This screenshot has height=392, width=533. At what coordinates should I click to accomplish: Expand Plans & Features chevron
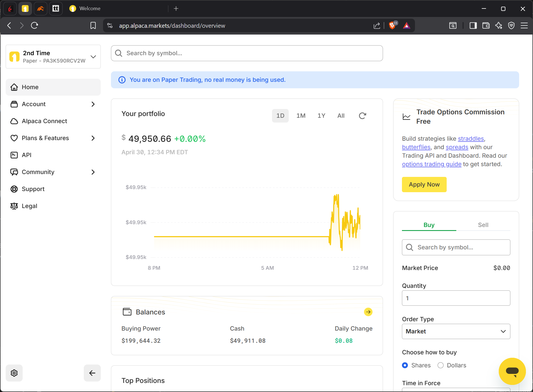(x=93, y=138)
